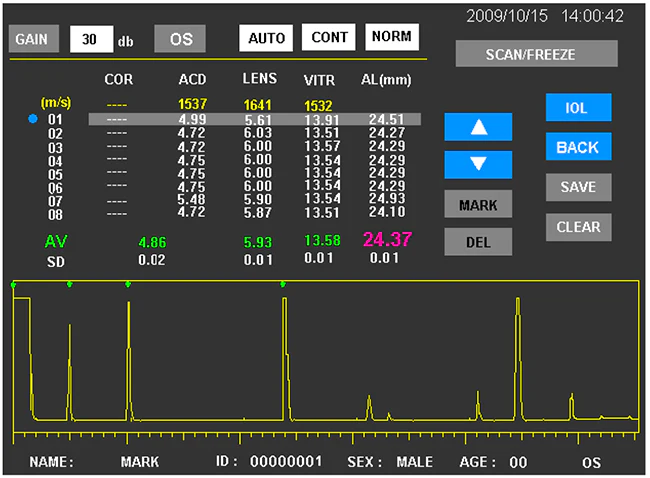Click the patient ID 00000001
Viewport: 650px width, 478px height.
[286, 461]
